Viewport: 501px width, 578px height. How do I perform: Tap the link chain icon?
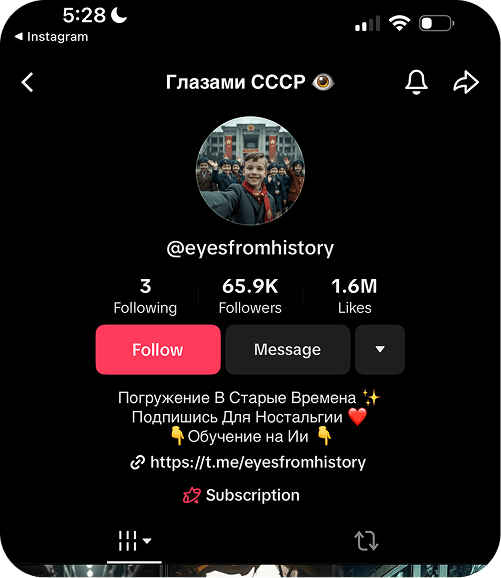pos(138,462)
